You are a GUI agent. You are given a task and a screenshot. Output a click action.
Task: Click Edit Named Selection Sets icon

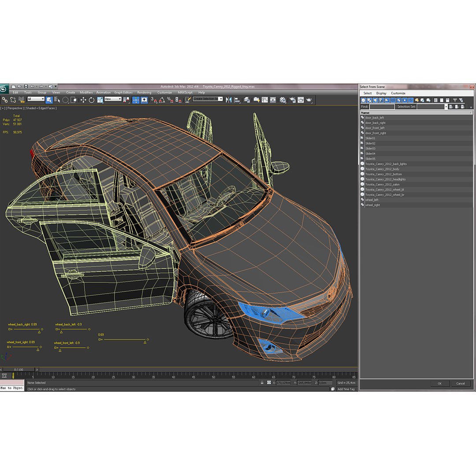188,100
